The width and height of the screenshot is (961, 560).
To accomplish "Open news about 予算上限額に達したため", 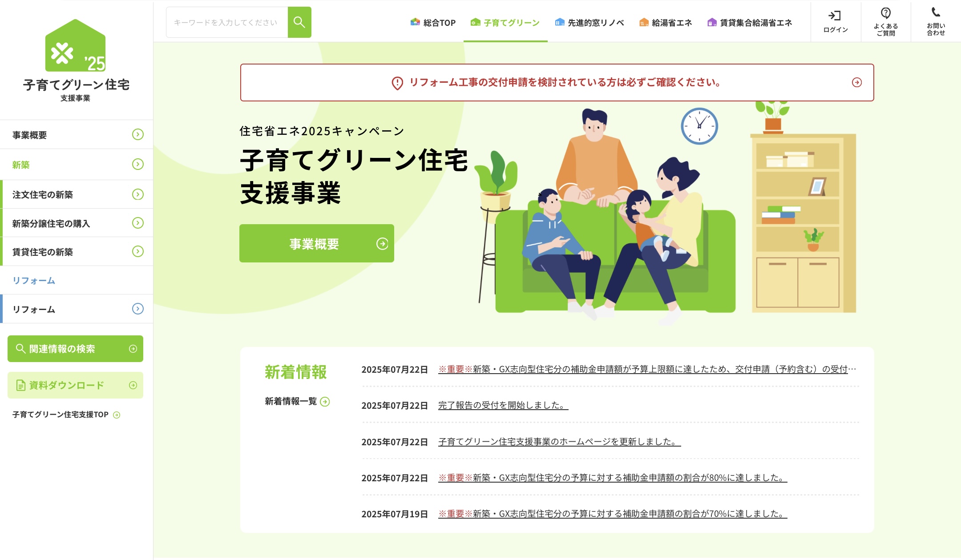I will pyautogui.click(x=647, y=369).
